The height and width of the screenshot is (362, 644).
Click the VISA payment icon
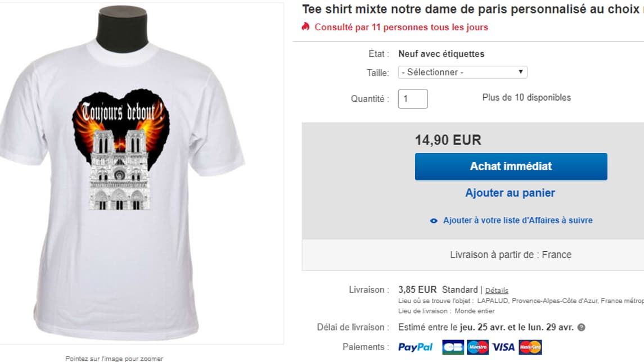503,347
